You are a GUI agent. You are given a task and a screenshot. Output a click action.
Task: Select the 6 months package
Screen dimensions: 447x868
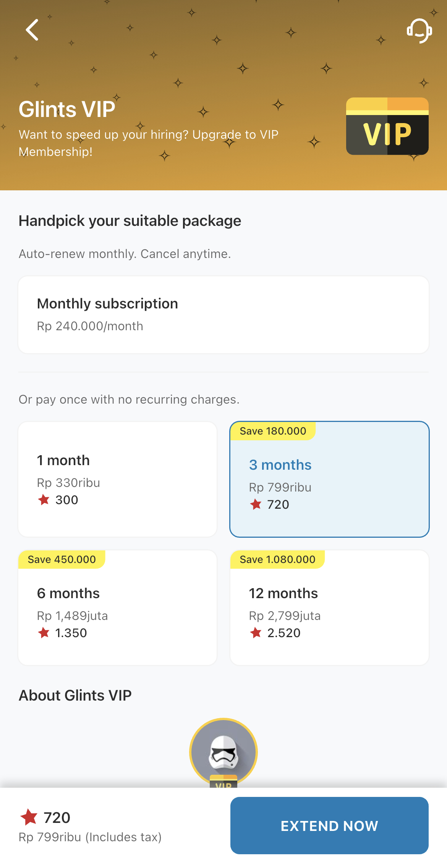point(118,608)
